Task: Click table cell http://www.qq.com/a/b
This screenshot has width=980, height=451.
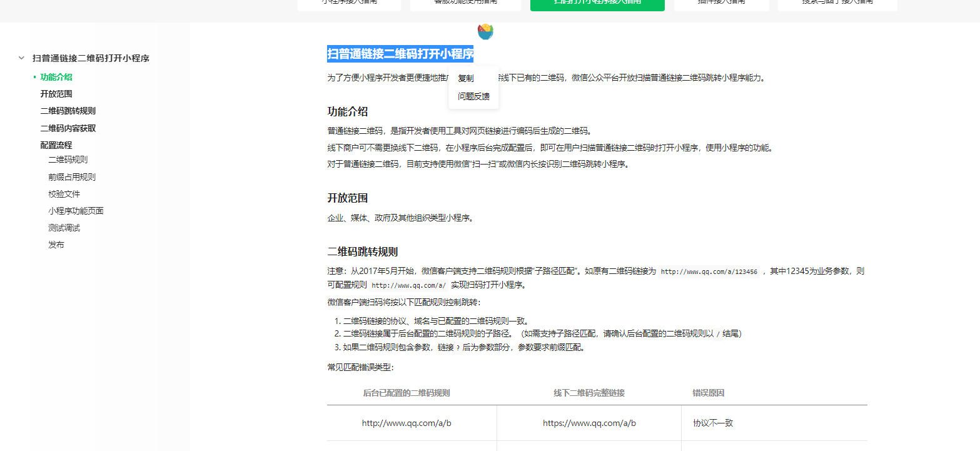Action: tap(407, 423)
